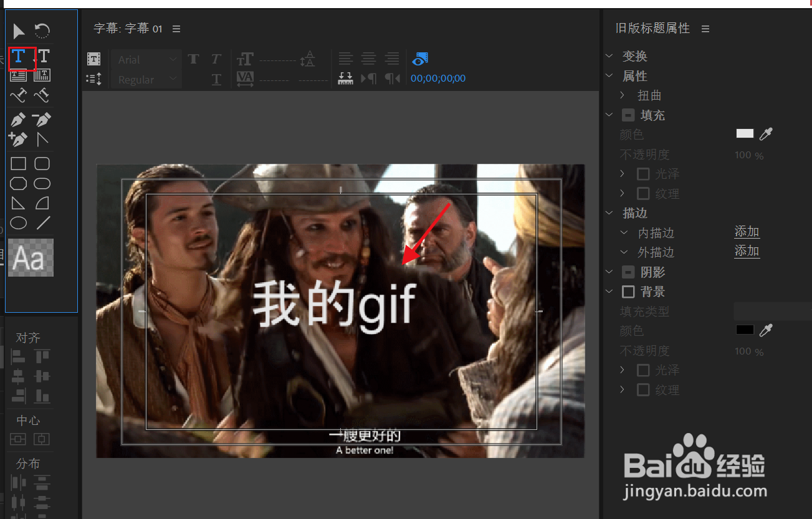Select the Vertical Area Type tool

coord(42,76)
